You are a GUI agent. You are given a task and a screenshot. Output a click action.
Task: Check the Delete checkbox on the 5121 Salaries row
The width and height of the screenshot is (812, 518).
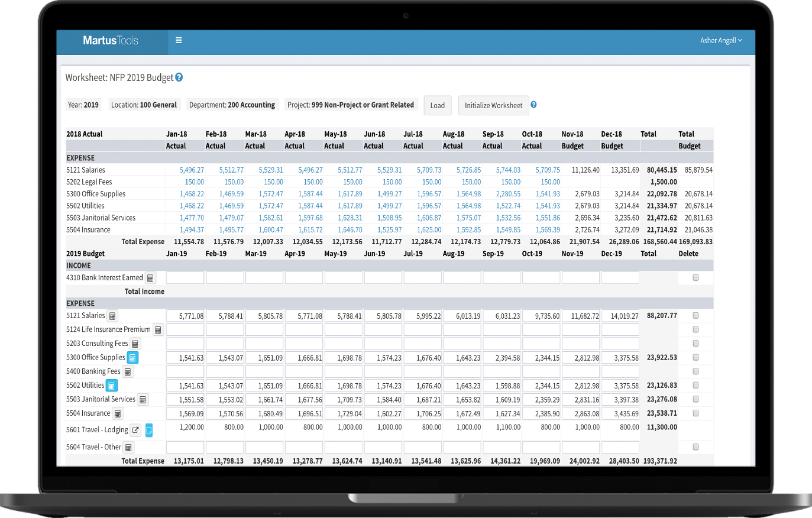click(x=695, y=315)
